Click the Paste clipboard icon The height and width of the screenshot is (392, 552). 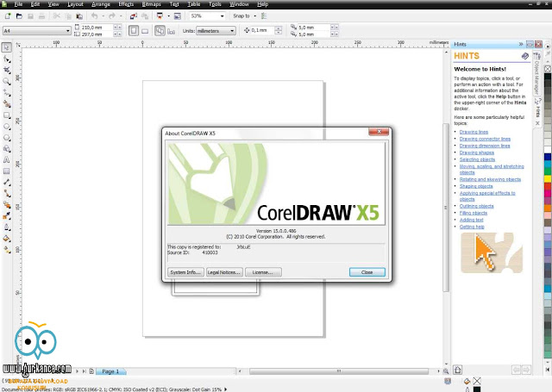click(x=79, y=16)
